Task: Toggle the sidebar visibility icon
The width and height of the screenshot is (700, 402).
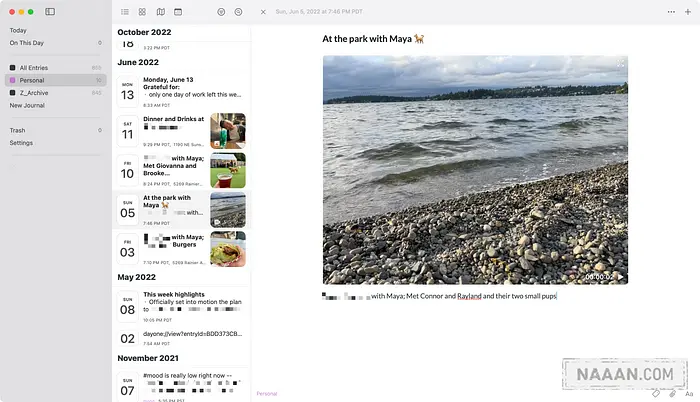Action: (x=50, y=11)
